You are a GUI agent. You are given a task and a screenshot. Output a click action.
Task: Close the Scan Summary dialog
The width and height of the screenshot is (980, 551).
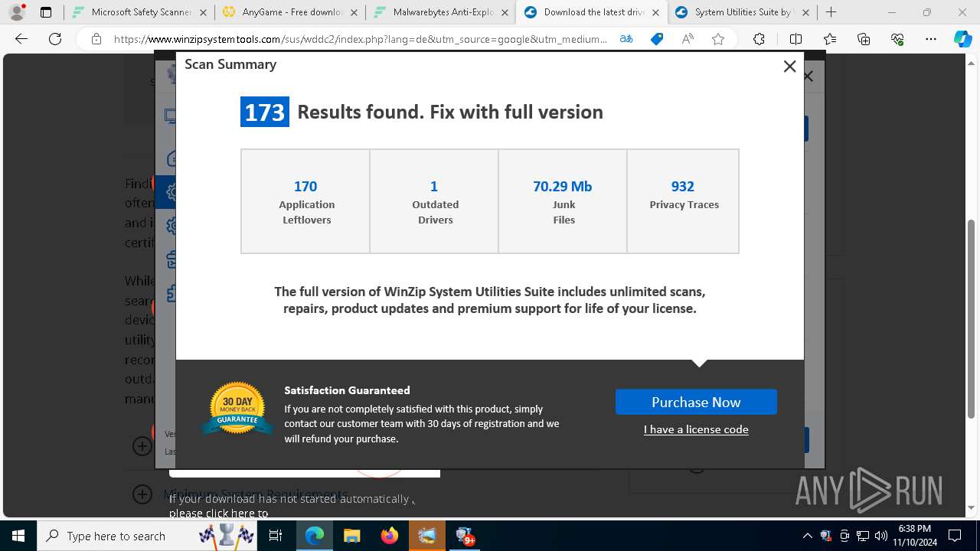pyautogui.click(x=789, y=67)
